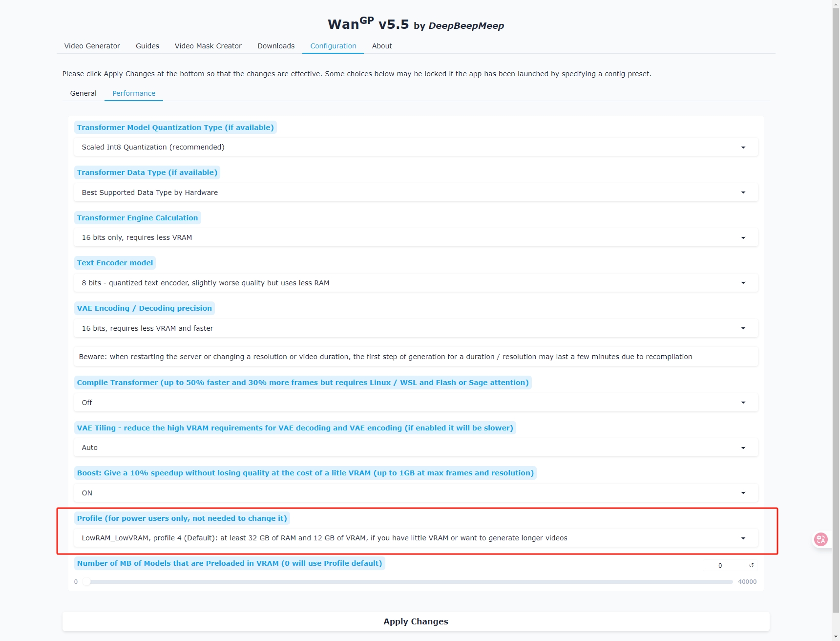Expand the Boost speedup dropdown set to ON
This screenshot has width=840, height=641.
(x=415, y=493)
